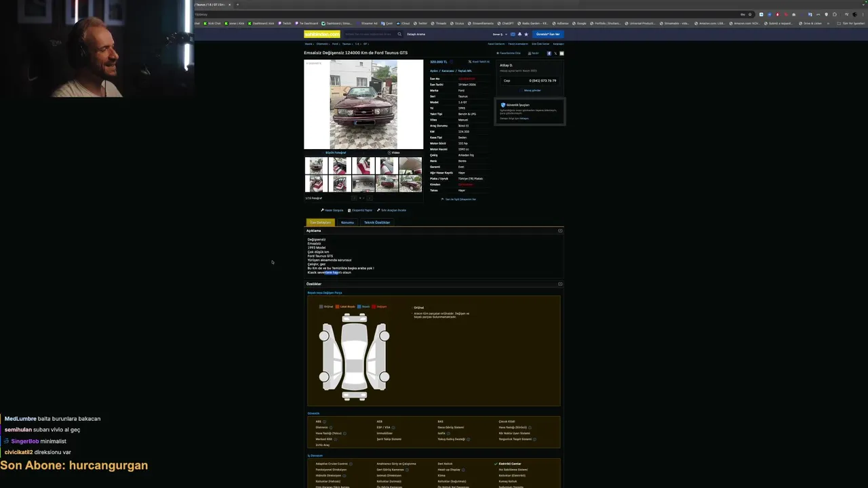Click the Hasar Sorgula link
The width and height of the screenshot is (868, 488).
point(332,210)
